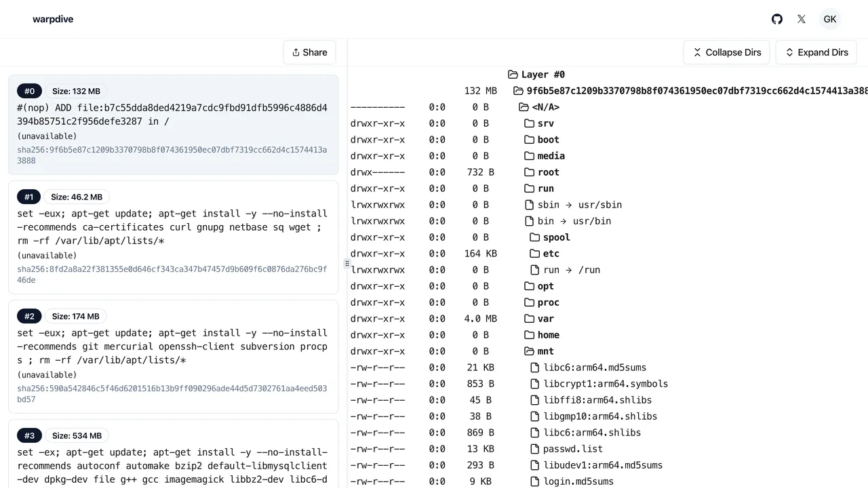Image resolution: width=868 pixels, height=493 pixels.
Task: Select the layer #1 card
Action: (x=173, y=237)
